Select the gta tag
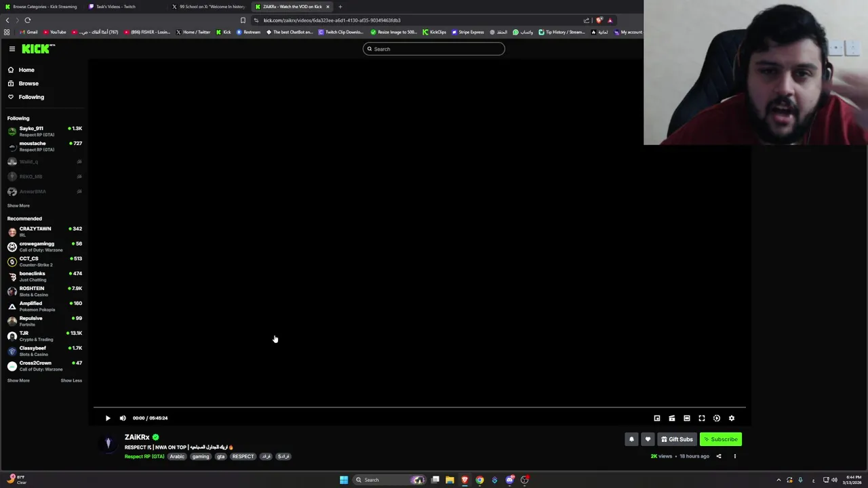This screenshot has height=488, width=868. [220, 456]
